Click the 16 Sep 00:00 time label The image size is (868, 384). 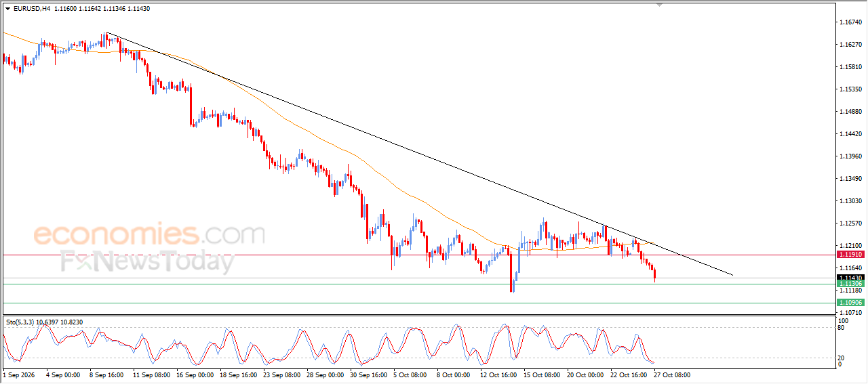(x=195, y=375)
